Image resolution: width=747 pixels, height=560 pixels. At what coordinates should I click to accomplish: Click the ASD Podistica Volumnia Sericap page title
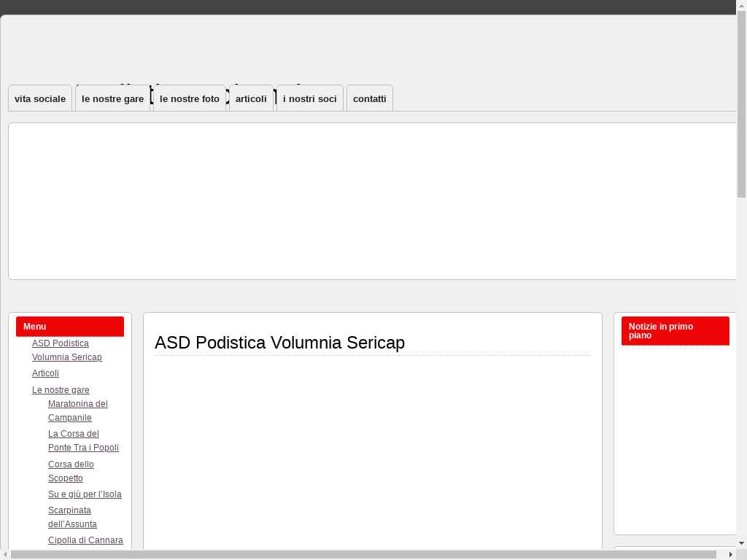click(x=279, y=343)
